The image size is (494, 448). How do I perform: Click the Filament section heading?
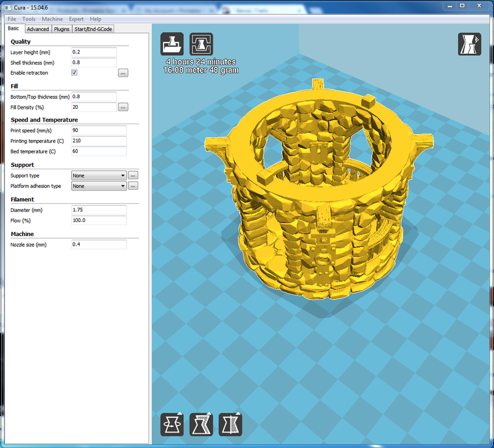(22, 199)
